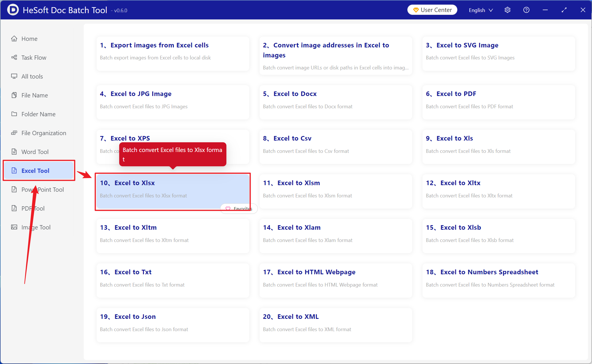Open help via question mark icon
The image size is (592, 364).
click(526, 10)
